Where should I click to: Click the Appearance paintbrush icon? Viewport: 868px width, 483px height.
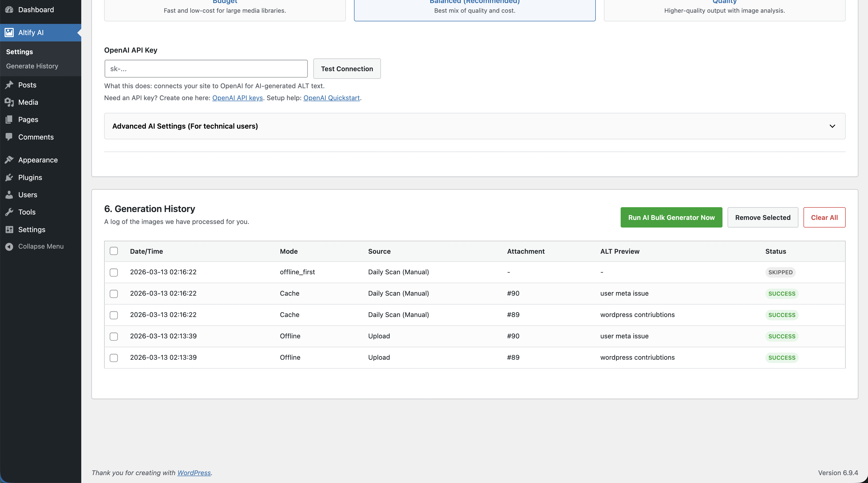(x=9, y=160)
